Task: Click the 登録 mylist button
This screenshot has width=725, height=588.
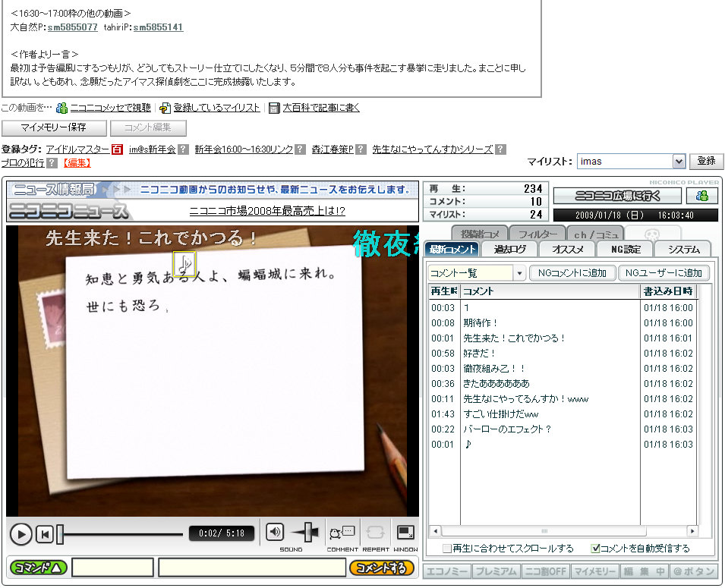Action: pyautogui.click(x=706, y=162)
